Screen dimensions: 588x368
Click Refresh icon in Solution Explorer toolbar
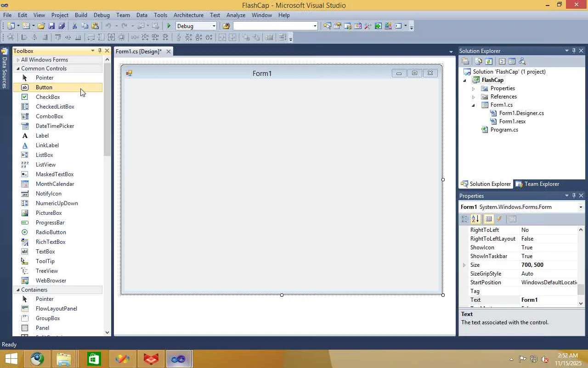(489, 61)
